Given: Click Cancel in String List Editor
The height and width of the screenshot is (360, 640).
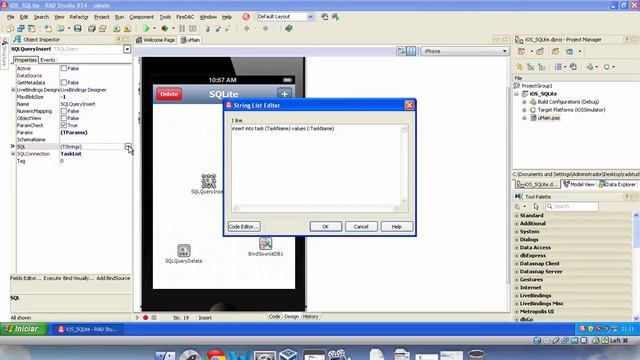Looking at the screenshot, I should pos(361,227).
